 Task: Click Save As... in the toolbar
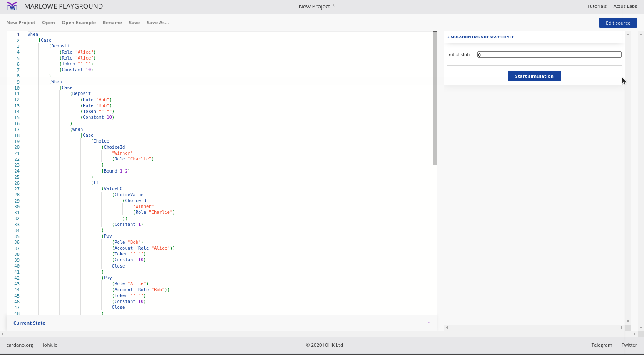157,22
